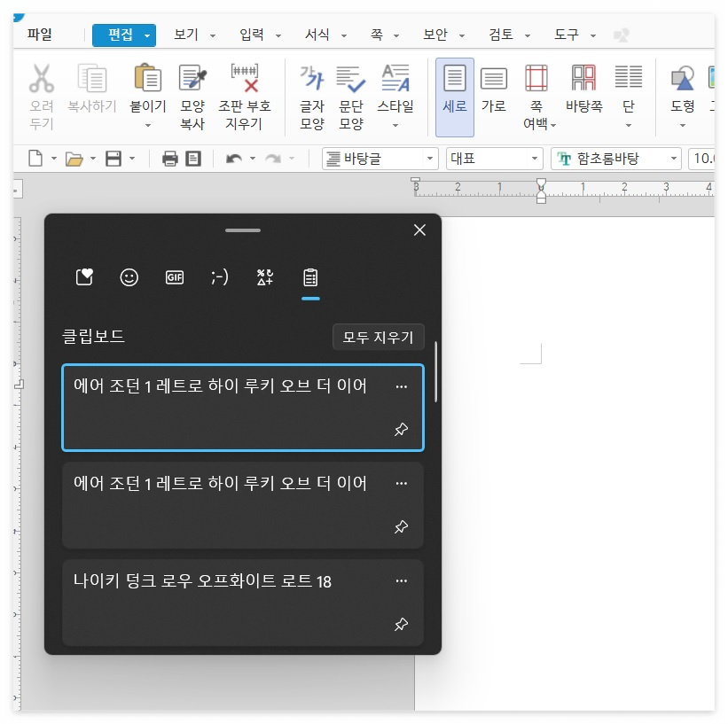Screen dimensions: 728x724
Task: Click the Undo arrow icon
Action: click(233, 159)
